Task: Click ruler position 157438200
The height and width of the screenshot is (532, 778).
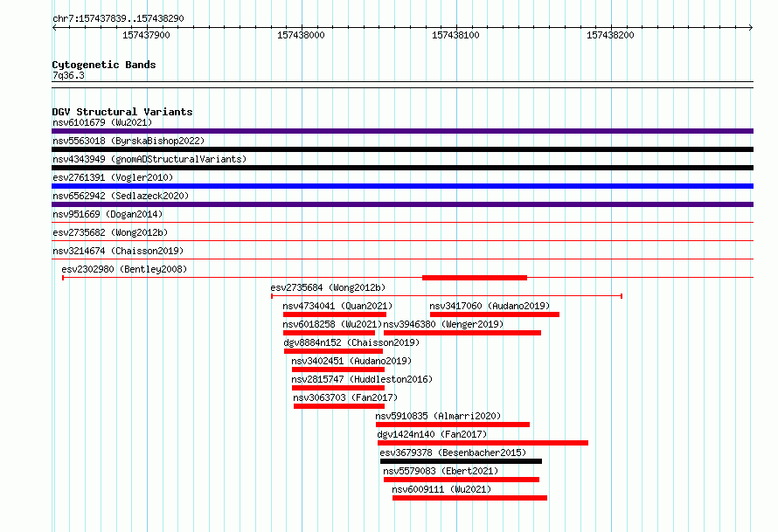Action: click(611, 35)
